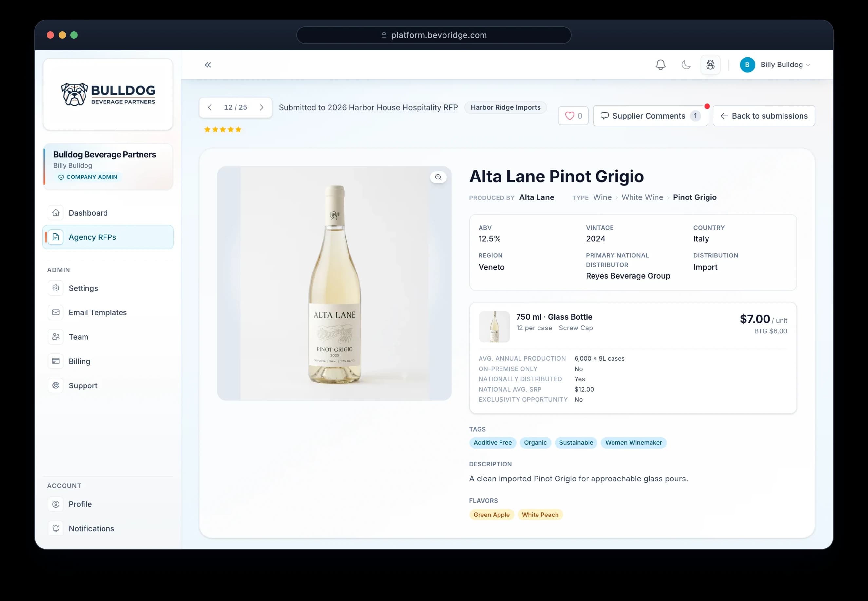The image size is (868, 601).
Task: Click the Reyes Beverage Group distributor
Action: point(628,276)
